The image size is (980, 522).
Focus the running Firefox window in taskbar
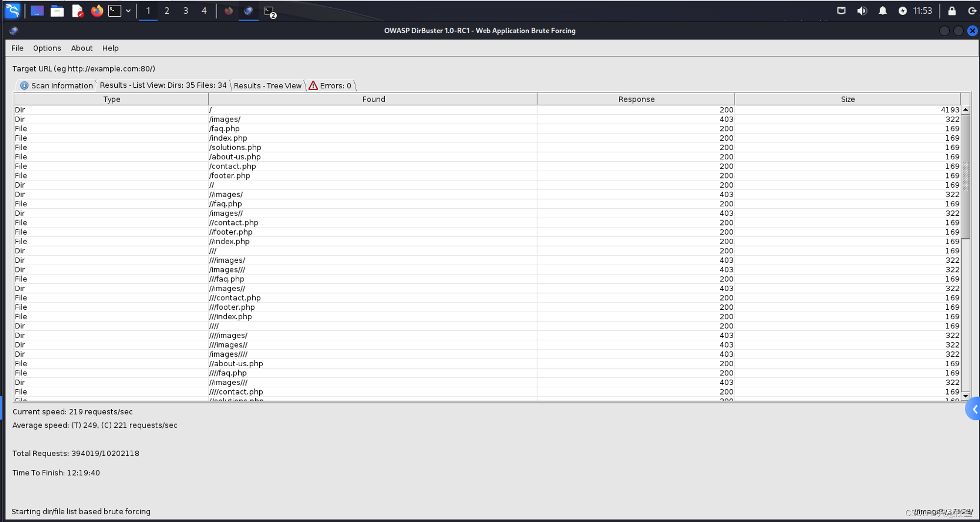click(x=229, y=11)
